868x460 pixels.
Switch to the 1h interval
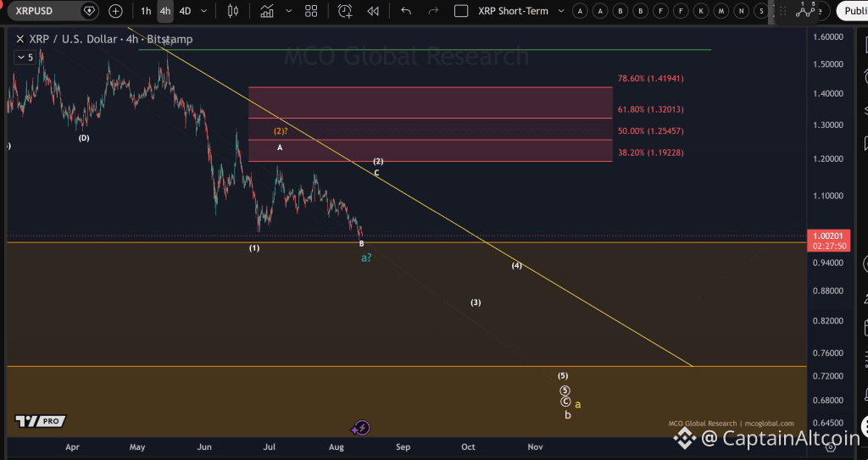(146, 11)
